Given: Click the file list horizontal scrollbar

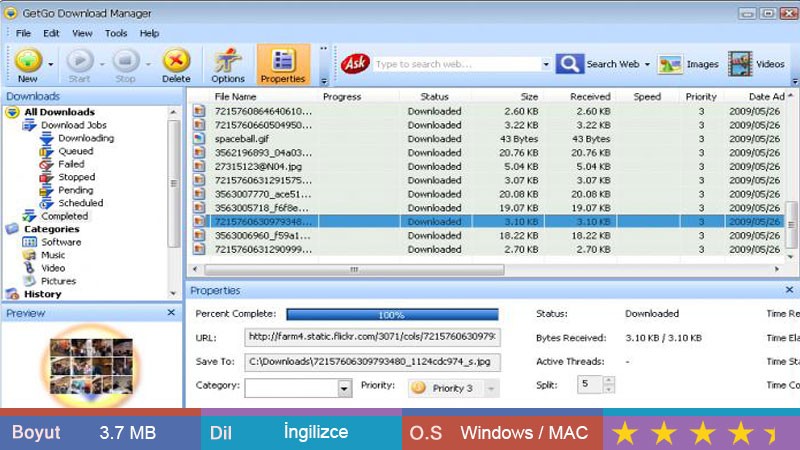Looking at the screenshot, I should pos(354,269).
